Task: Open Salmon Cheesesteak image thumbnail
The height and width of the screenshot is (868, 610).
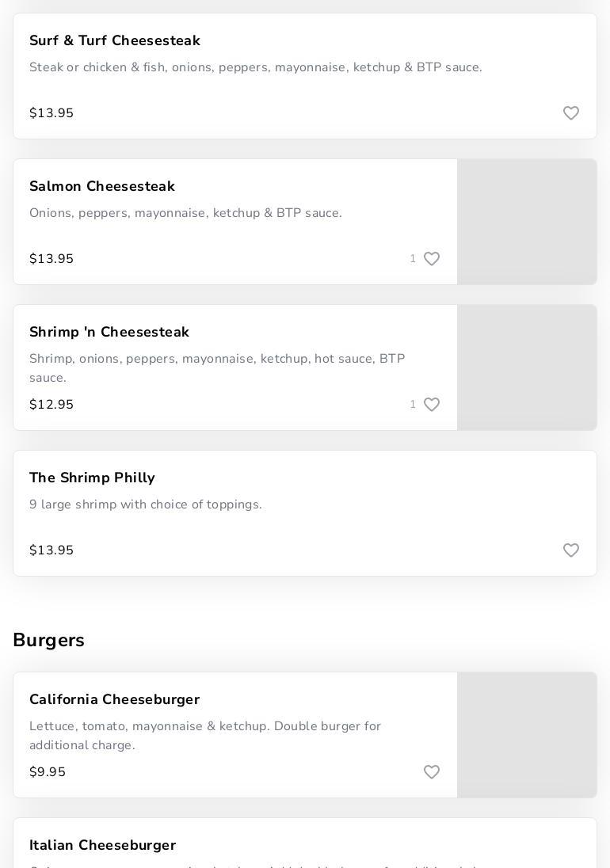Action: (x=527, y=222)
